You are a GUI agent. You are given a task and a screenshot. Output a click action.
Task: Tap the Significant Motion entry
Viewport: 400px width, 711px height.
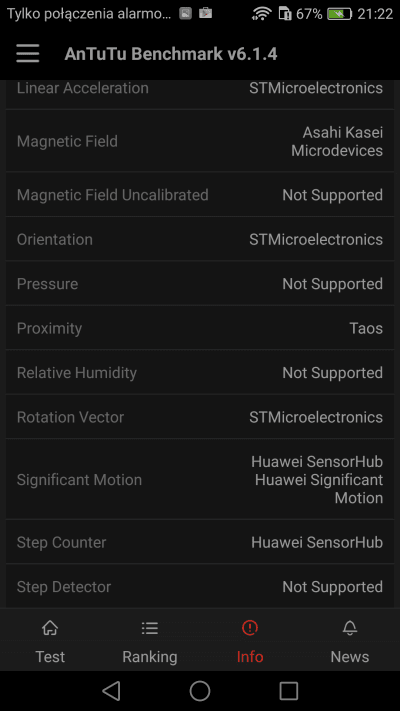(200, 479)
